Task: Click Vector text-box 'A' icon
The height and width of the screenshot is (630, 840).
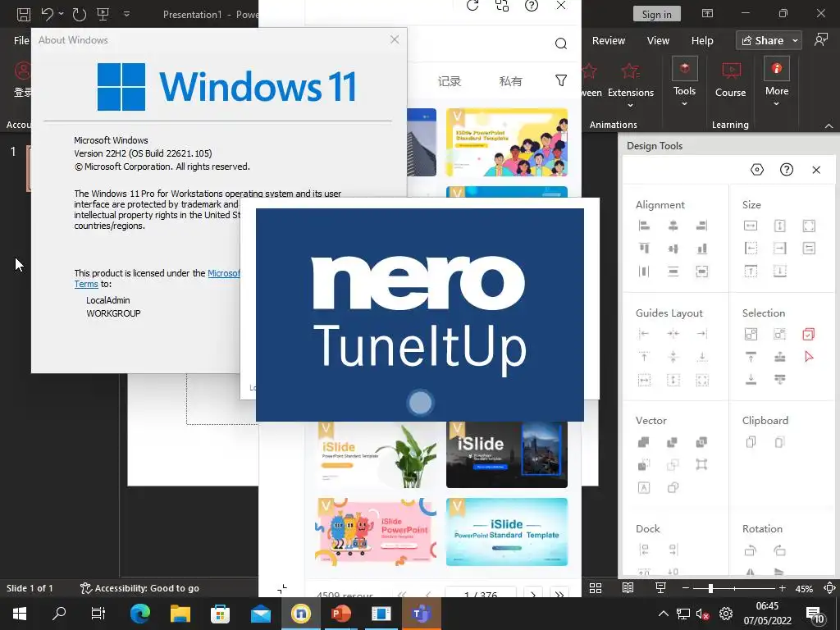Action: point(644,487)
